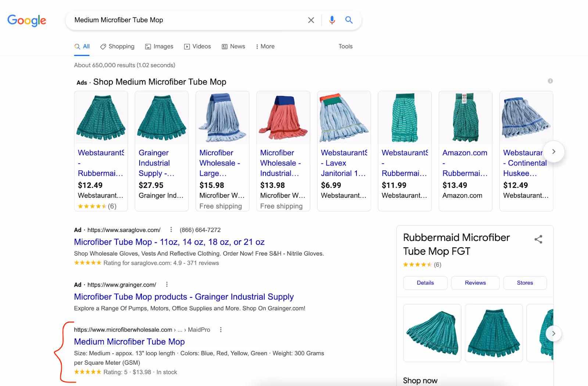Click Continental Huskee product title
This screenshot has width=588, height=386.
coord(525,163)
